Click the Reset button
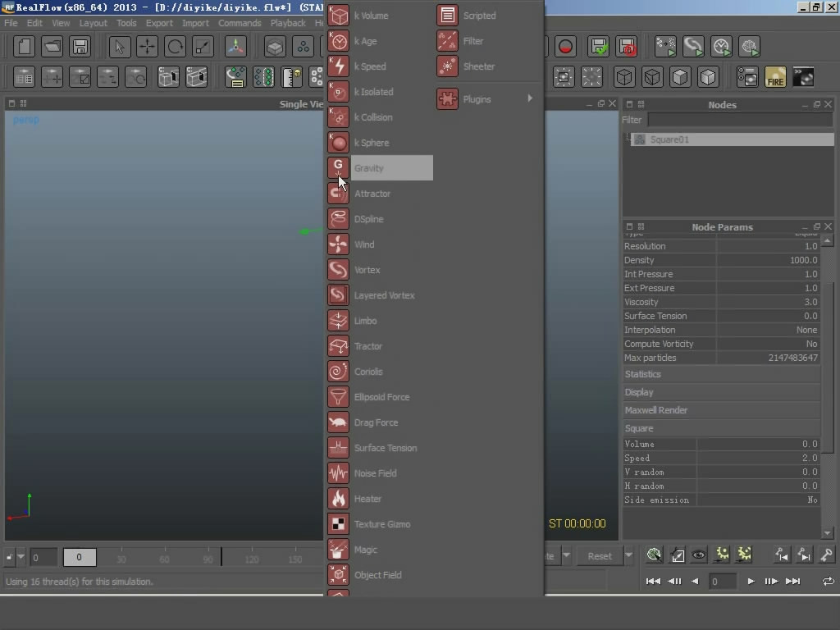The image size is (840, 630). pos(600,556)
